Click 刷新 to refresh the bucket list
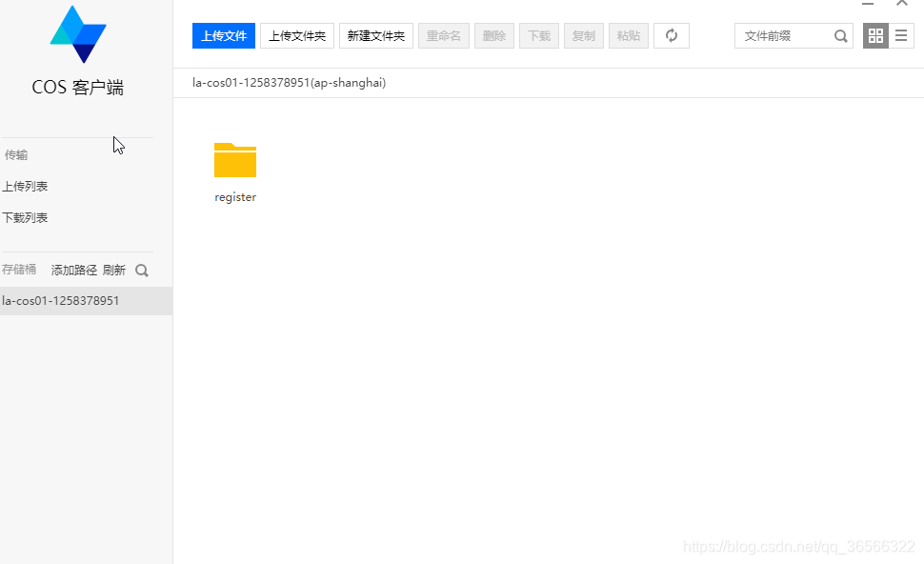This screenshot has width=924, height=564. click(x=113, y=270)
